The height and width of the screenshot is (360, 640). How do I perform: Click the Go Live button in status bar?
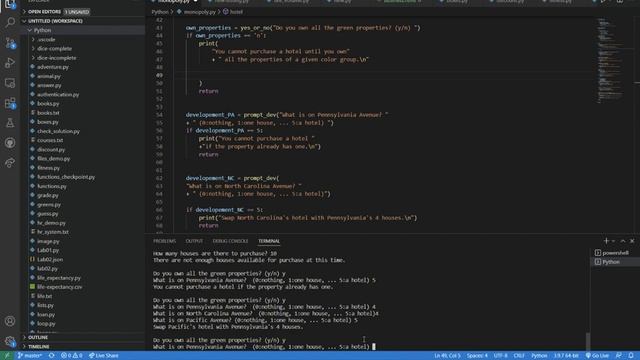tap(597, 356)
